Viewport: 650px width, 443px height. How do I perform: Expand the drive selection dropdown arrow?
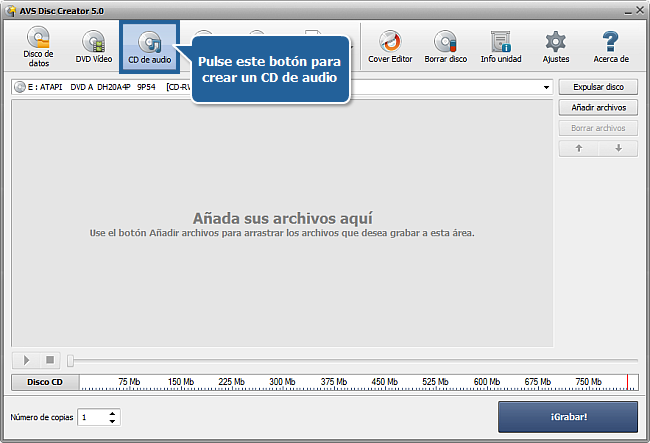click(x=546, y=87)
